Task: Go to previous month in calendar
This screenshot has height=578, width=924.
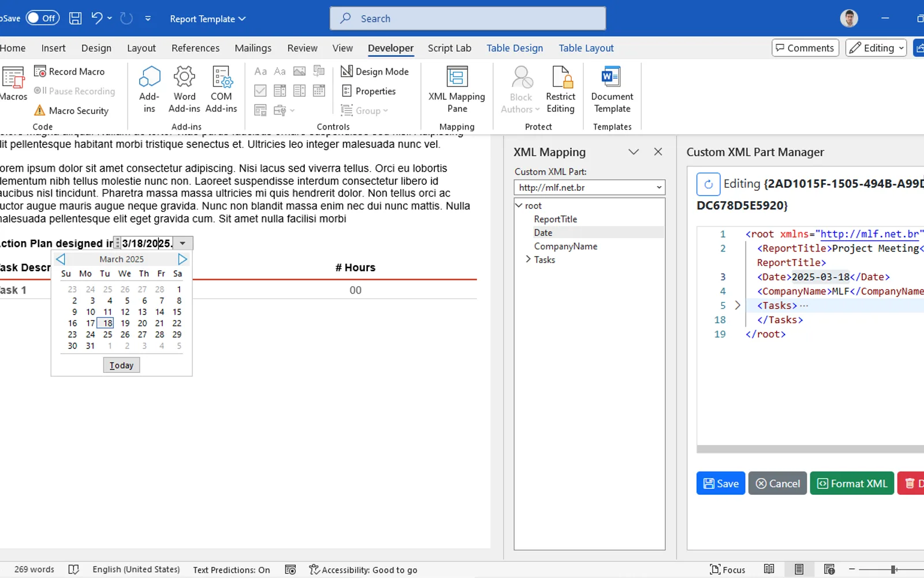Action: point(61,259)
